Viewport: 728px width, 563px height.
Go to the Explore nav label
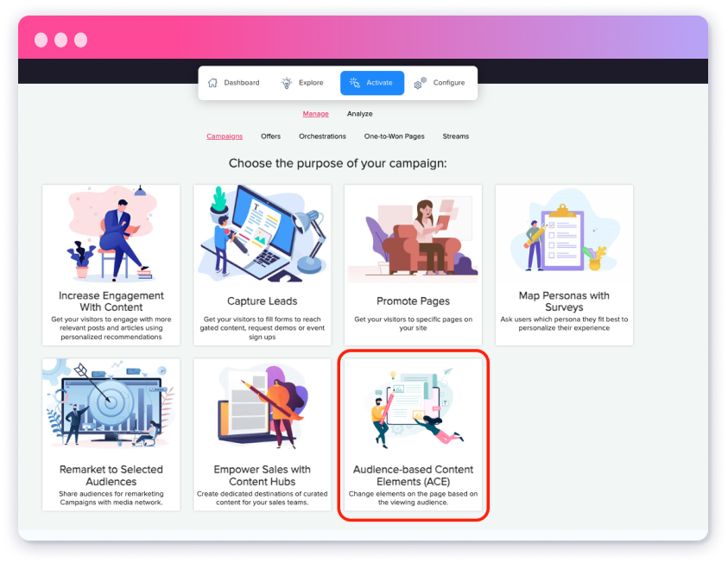pos(311,83)
